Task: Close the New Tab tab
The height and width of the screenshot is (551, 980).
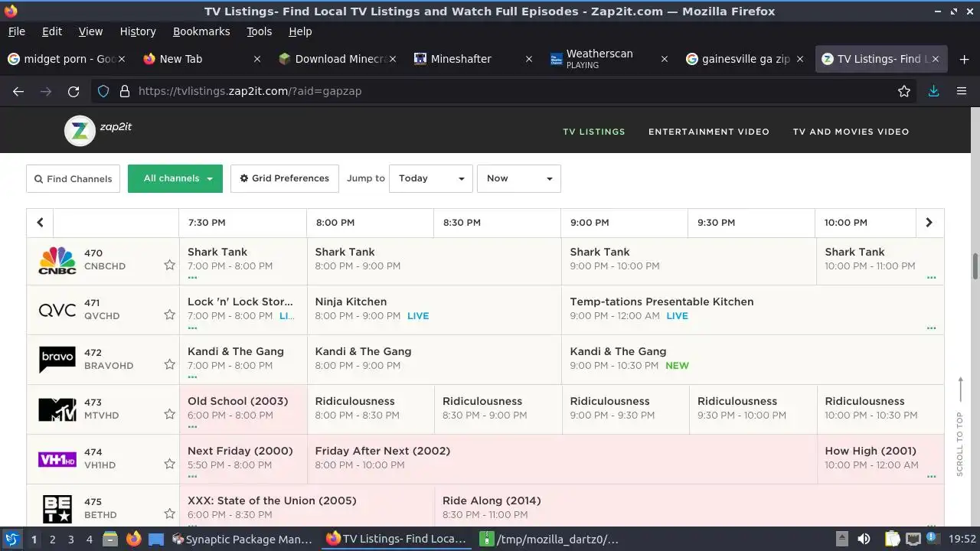Action: point(257,59)
